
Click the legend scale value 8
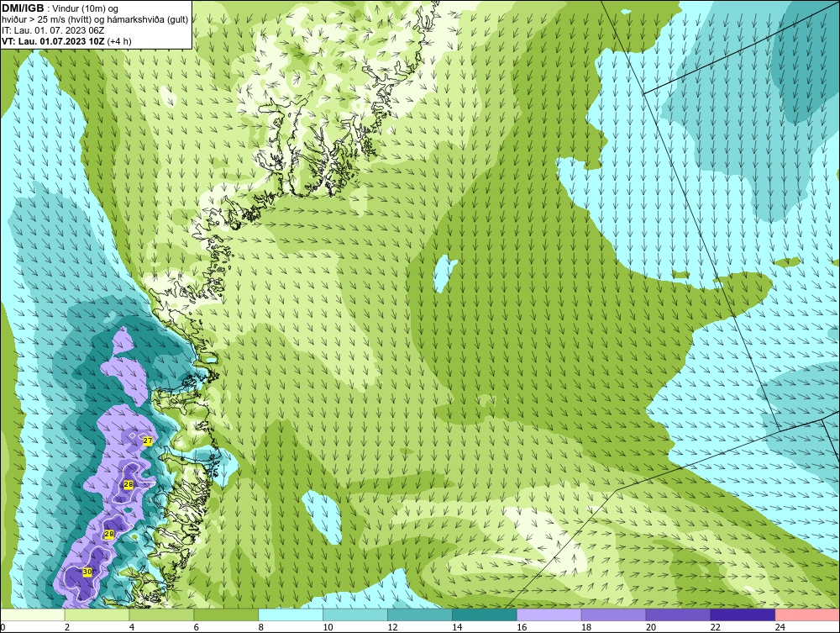(261, 627)
